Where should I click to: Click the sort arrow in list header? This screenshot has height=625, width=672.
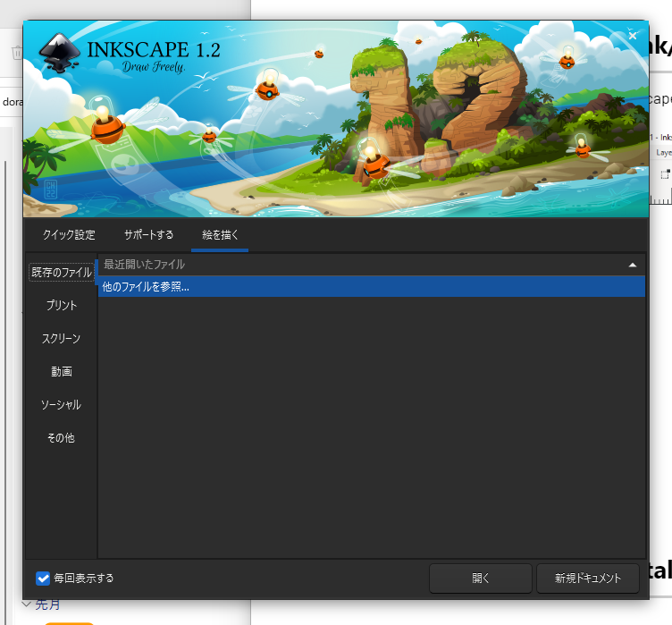[632, 265]
